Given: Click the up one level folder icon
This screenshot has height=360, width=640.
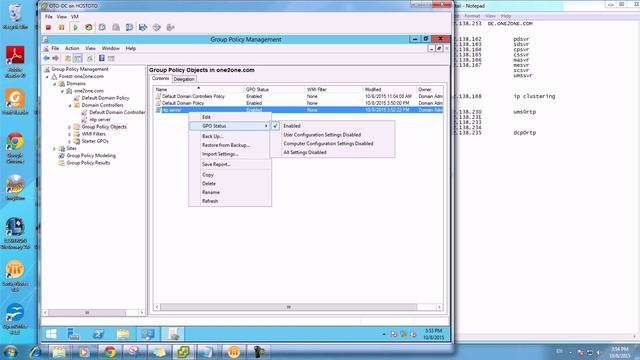Looking at the screenshot, I should tap(68, 58).
